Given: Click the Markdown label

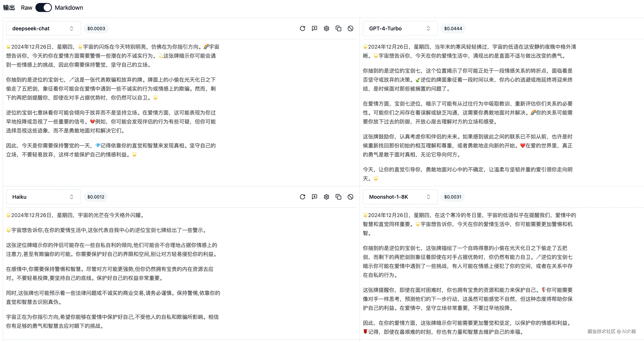Looking at the screenshot, I should pyautogui.click(x=69, y=7).
